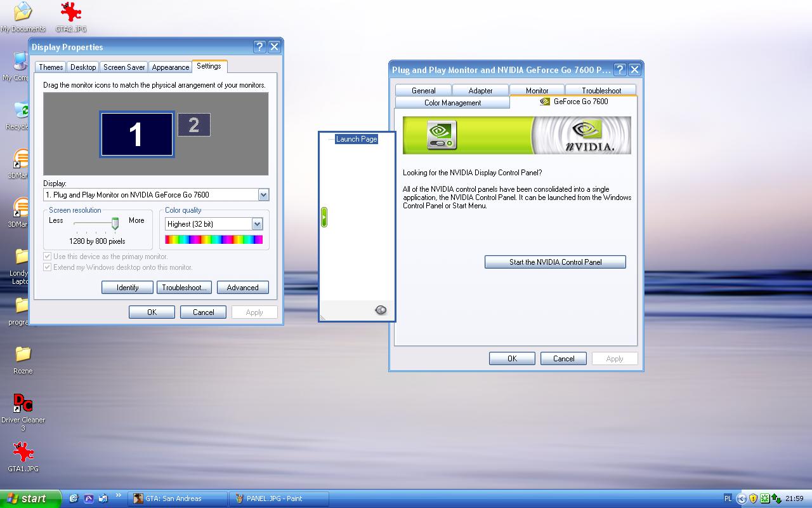Click the color quality rainbow bar

pos(214,239)
